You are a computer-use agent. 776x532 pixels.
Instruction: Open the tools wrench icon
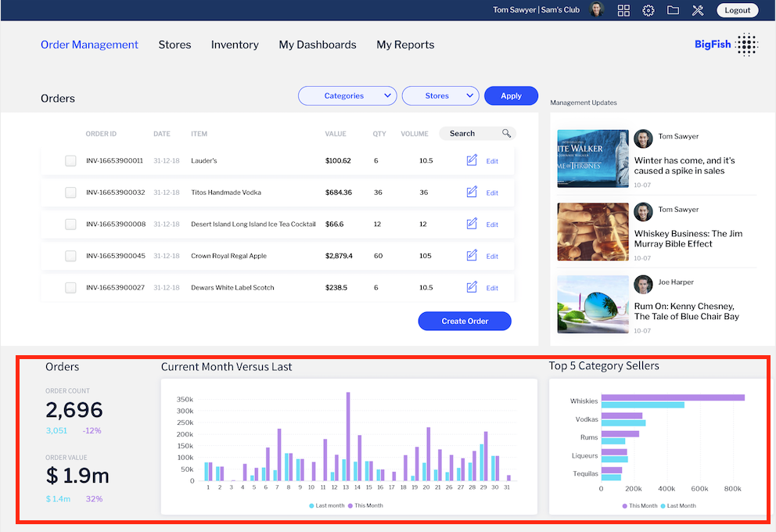[x=698, y=10]
